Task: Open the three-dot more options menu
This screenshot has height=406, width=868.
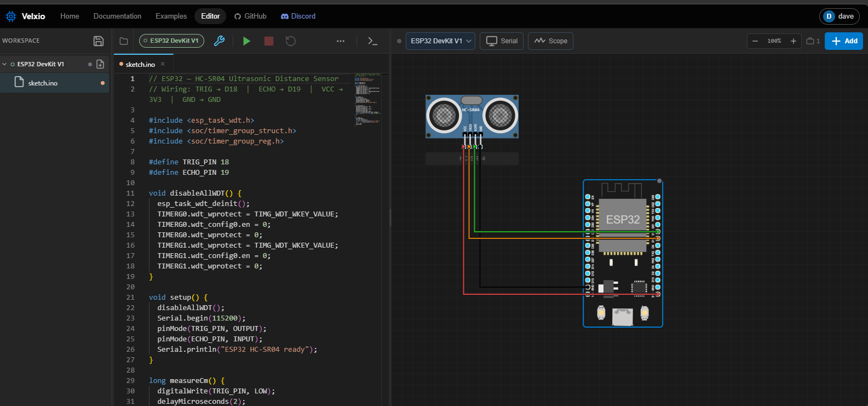Action: click(341, 41)
